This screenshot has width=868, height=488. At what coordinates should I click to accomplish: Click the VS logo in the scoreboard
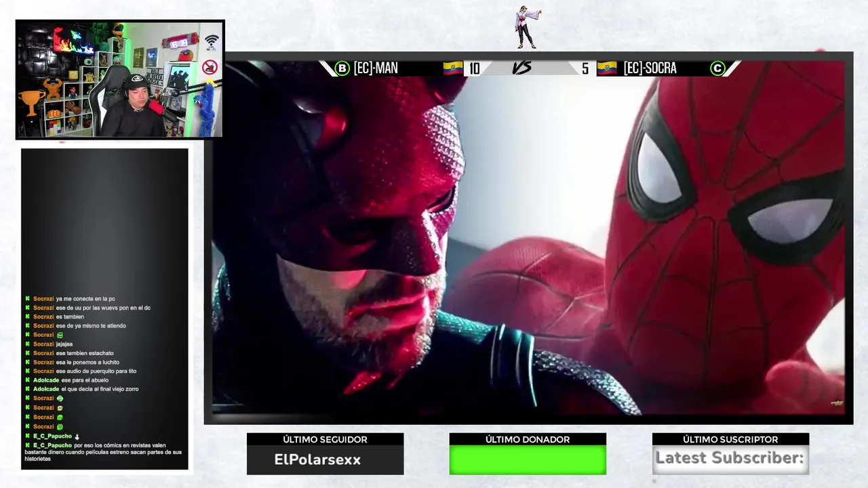pyautogui.click(x=521, y=68)
